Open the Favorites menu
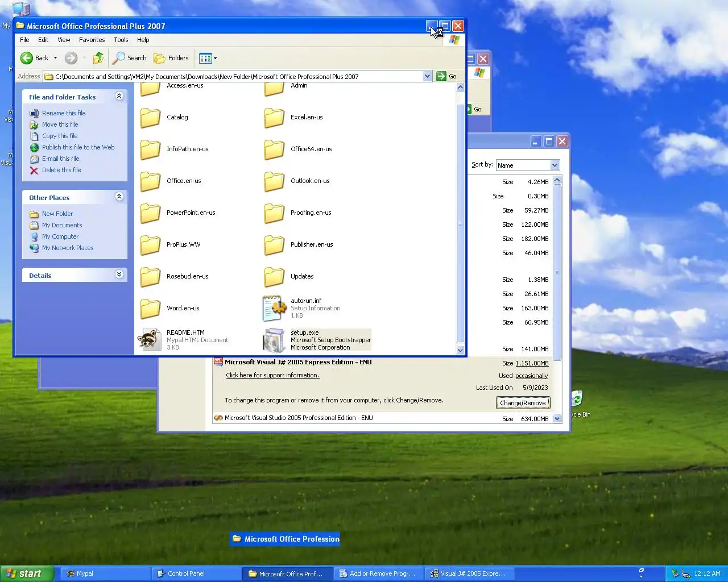Image resolution: width=728 pixels, height=582 pixels. pyautogui.click(x=92, y=40)
